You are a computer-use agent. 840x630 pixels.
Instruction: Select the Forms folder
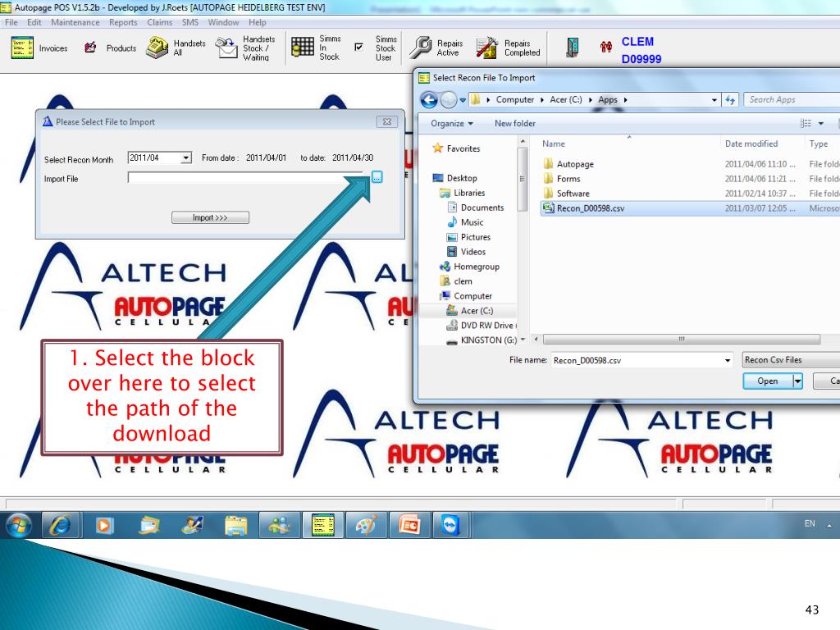tap(568, 179)
